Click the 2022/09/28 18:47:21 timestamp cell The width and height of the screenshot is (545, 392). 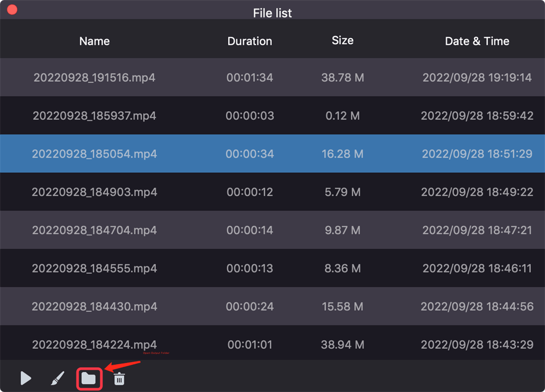click(477, 230)
